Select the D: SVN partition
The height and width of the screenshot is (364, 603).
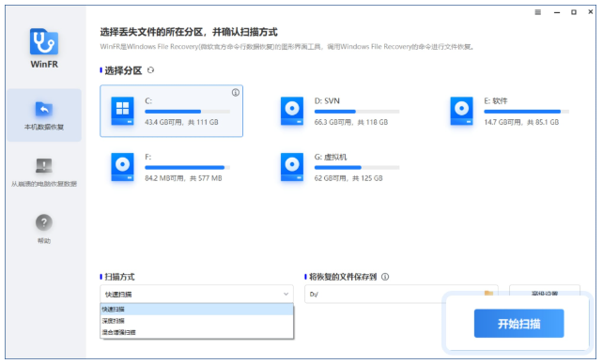340,111
